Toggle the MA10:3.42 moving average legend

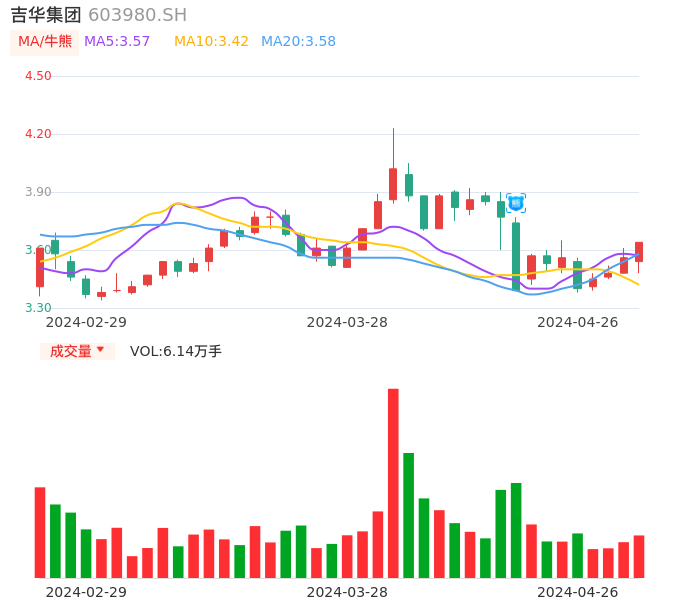click(211, 42)
